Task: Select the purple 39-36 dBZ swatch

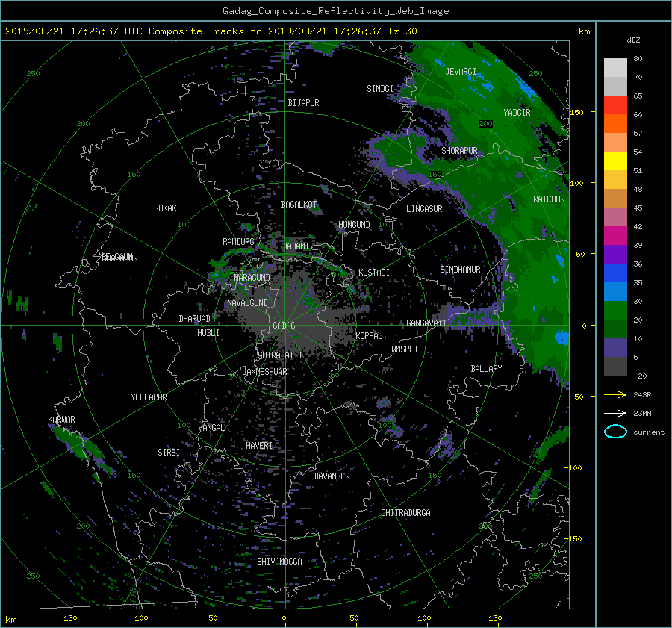Action: coord(615,255)
